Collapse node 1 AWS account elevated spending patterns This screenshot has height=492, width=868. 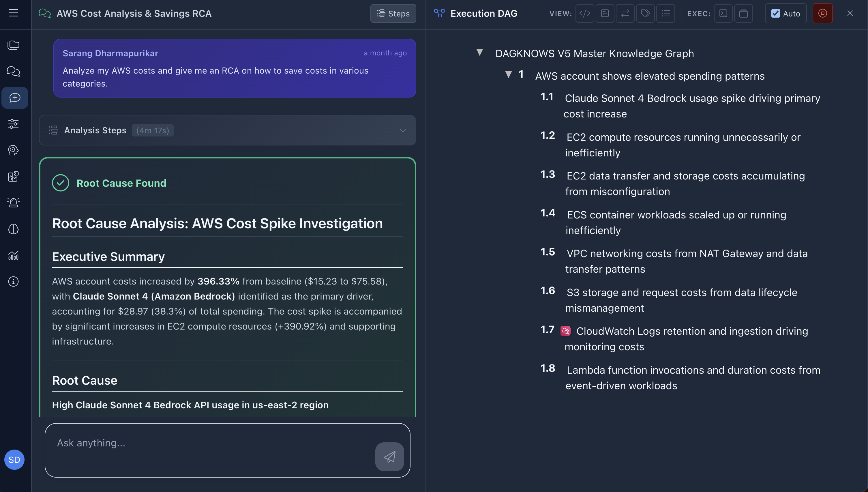click(508, 75)
